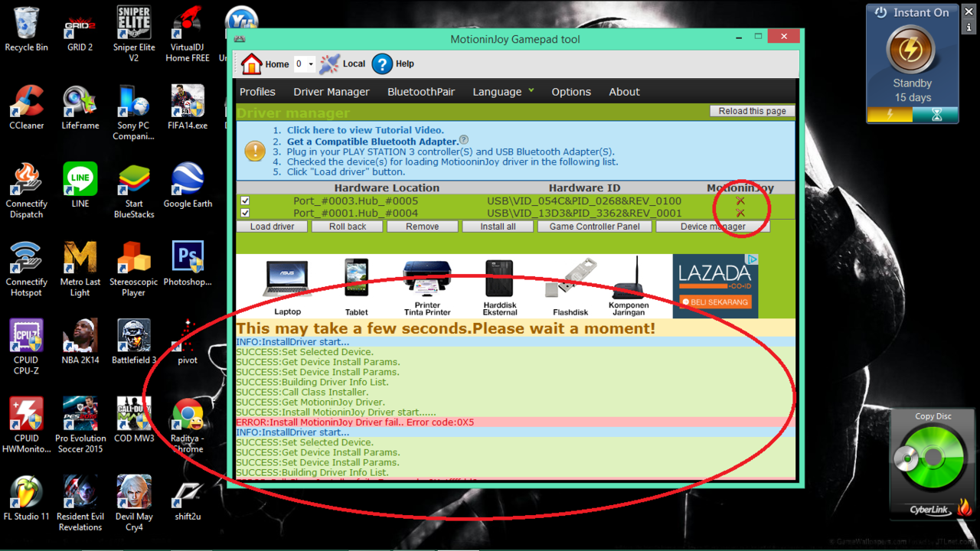Launch Photoshop desktop shortcut
This screenshot has width=980, height=551.
pyautogui.click(x=188, y=263)
